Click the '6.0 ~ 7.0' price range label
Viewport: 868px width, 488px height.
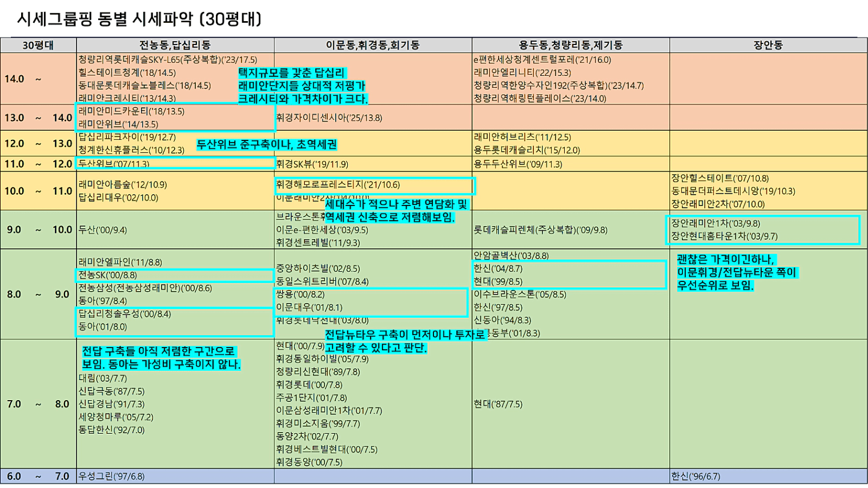[38, 476]
